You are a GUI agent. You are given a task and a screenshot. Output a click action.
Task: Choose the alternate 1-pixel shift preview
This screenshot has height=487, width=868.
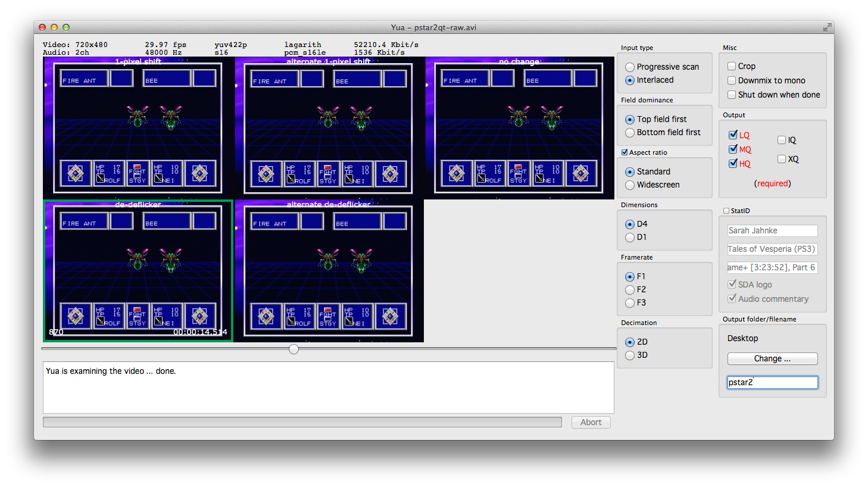click(x=328, y=128)
